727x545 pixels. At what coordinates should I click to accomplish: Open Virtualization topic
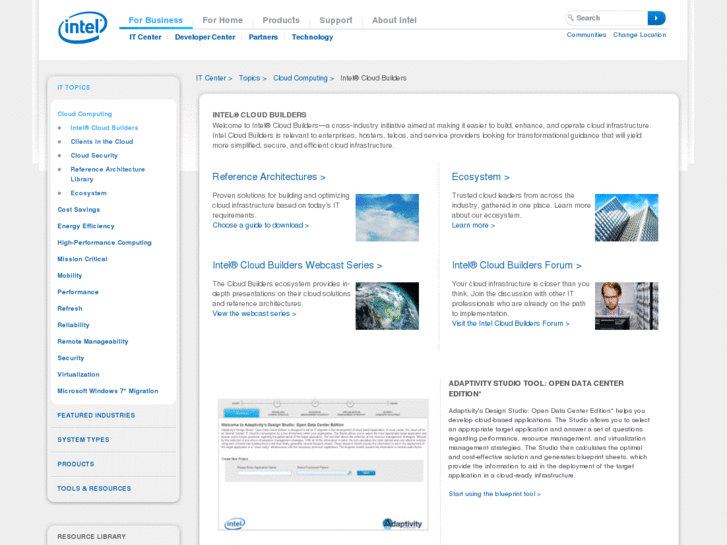click(78, 374)
